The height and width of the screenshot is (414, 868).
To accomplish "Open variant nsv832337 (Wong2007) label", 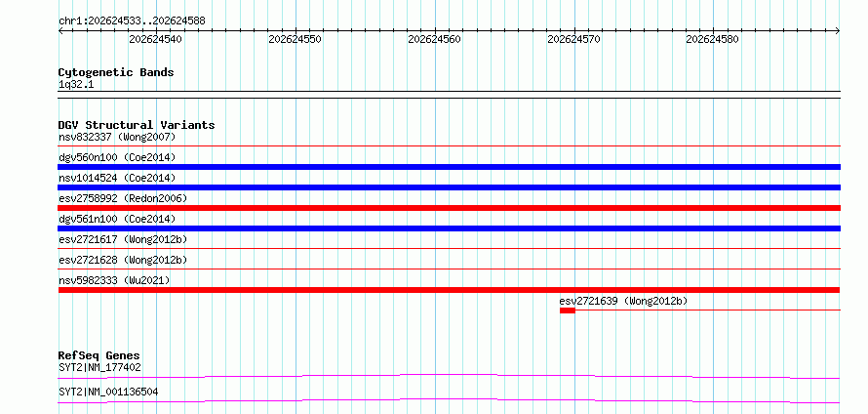I will (x=117, y=137).
